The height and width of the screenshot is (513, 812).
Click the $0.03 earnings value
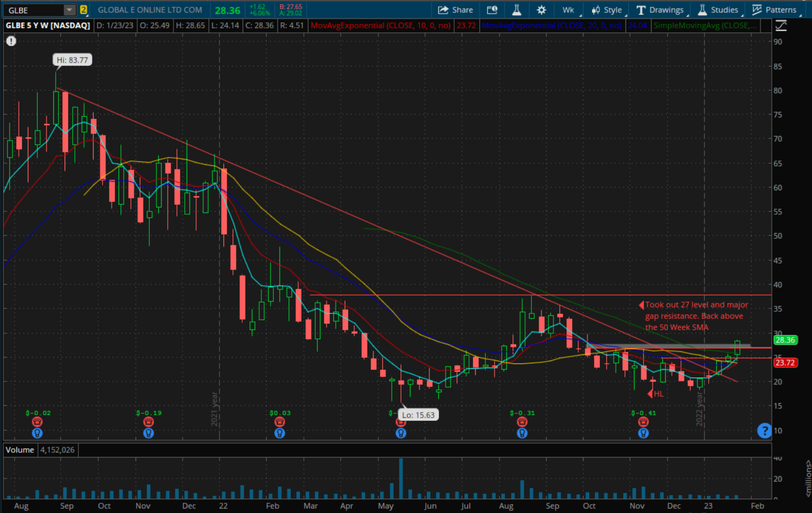click(x=280, y=413)
